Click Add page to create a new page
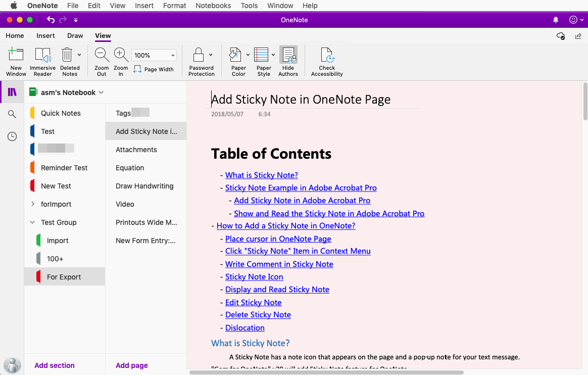588x375 pixels. [x=131, y=365]
